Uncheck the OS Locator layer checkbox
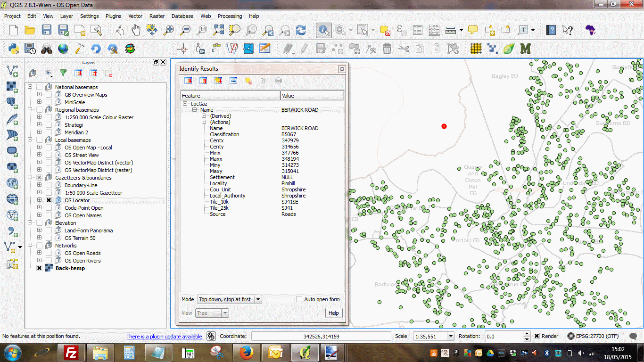Screen dimensions: 644x362 [x=49, y=200]
